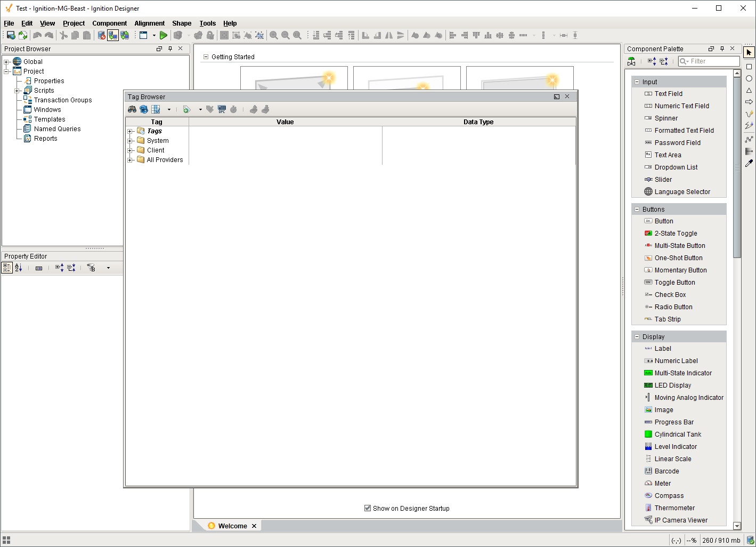Click the Zoom In magnifier icon
The image size is (756, 547).
tap(274, 35)
